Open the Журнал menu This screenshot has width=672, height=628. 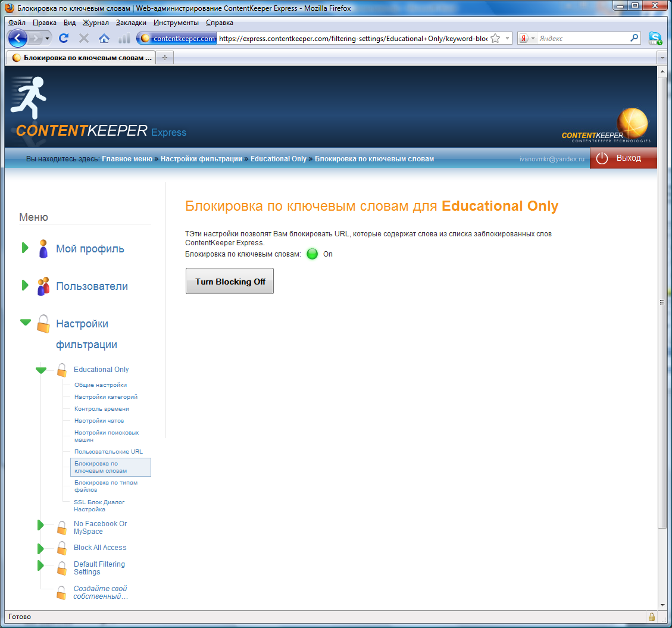click(x=96, y=23)
